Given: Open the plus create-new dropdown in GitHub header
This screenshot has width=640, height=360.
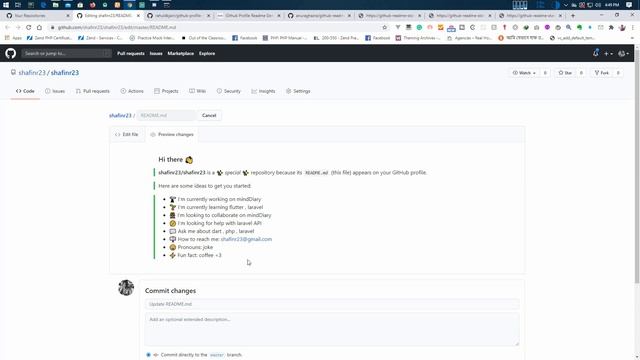Looking at the screenshot, I should (608, 53).
